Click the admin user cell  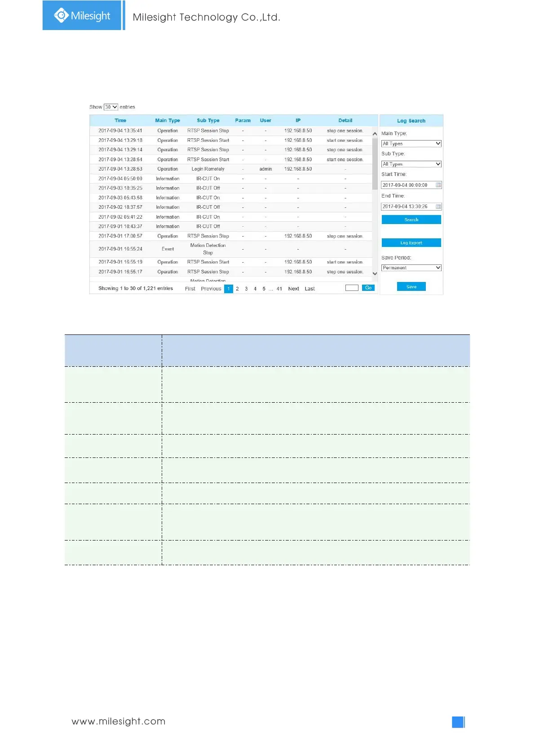(265, 169)
